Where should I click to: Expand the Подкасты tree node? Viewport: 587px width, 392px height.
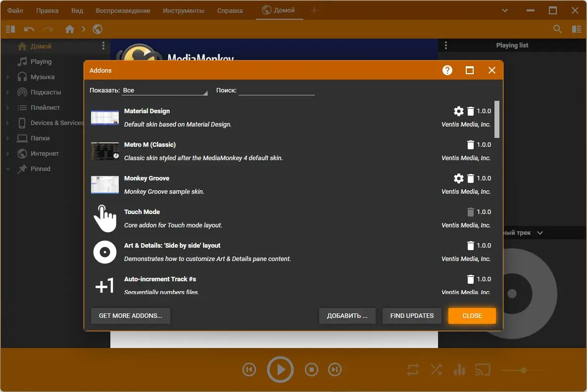tap(7, 92)
